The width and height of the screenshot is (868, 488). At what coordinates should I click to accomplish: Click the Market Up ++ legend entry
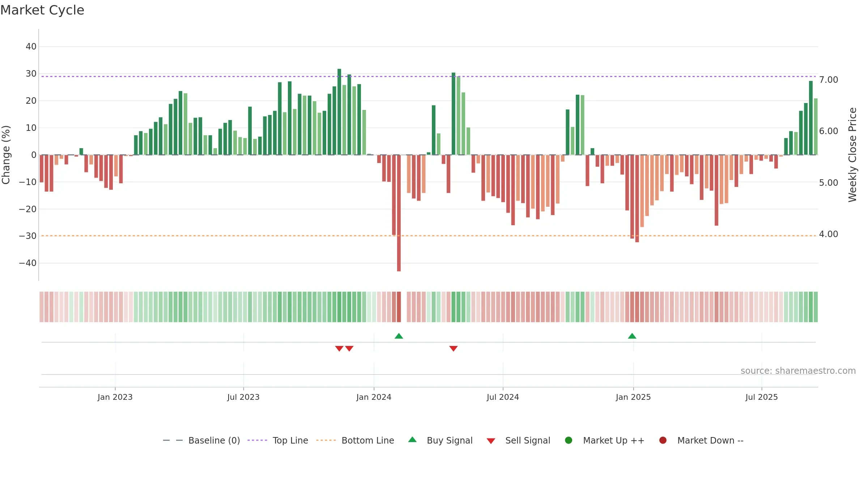coord(604,440)
